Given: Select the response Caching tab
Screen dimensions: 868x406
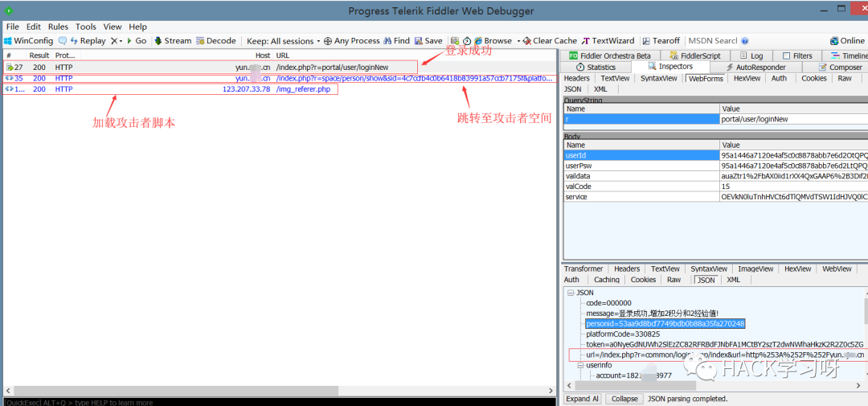Looking at the screenshot, I should tap(607, 281).
